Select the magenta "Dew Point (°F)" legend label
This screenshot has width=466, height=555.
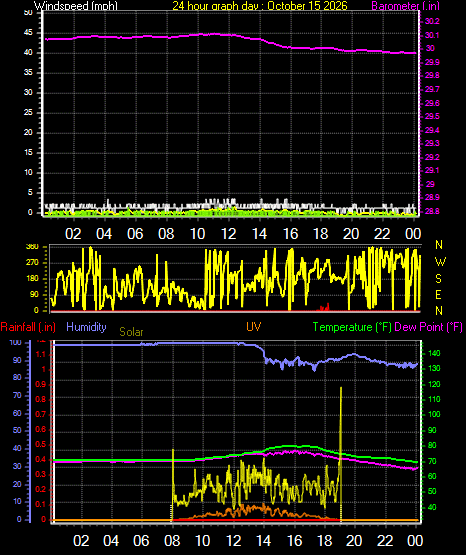428,327
